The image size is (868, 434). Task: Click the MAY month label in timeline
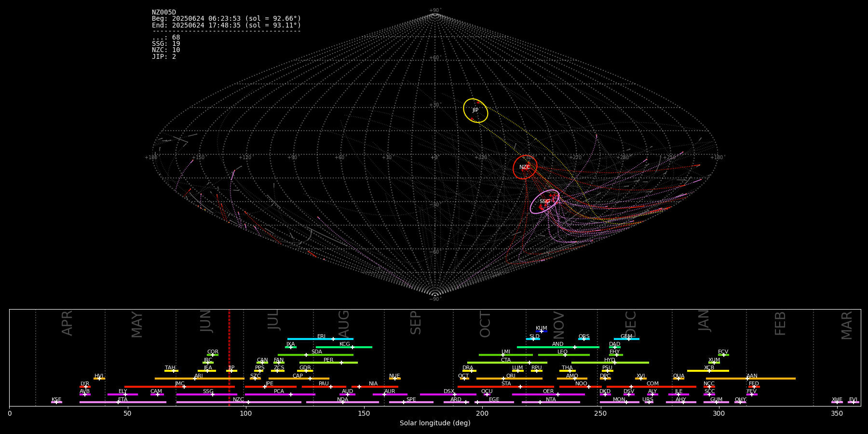pyautogui.click(x=137, y=325)
